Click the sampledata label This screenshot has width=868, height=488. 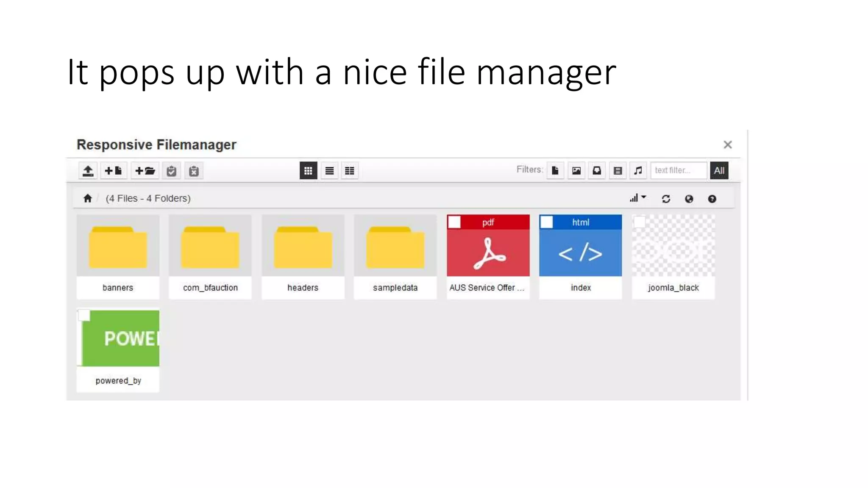395,288
